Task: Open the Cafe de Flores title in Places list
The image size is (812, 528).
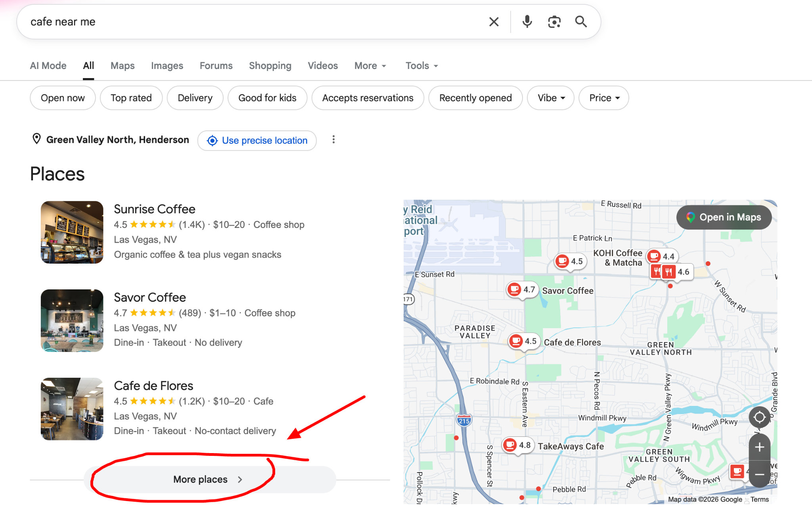Action: coord(153,386)
